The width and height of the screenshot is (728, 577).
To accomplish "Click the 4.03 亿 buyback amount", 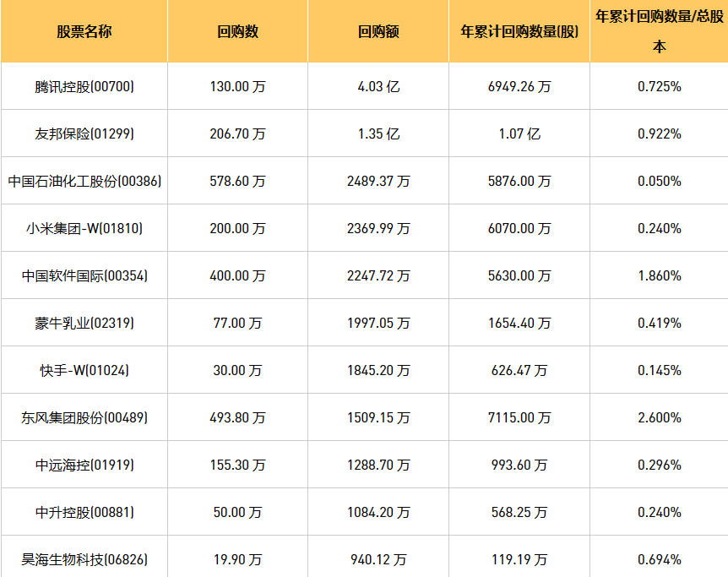I will (378, 87).
